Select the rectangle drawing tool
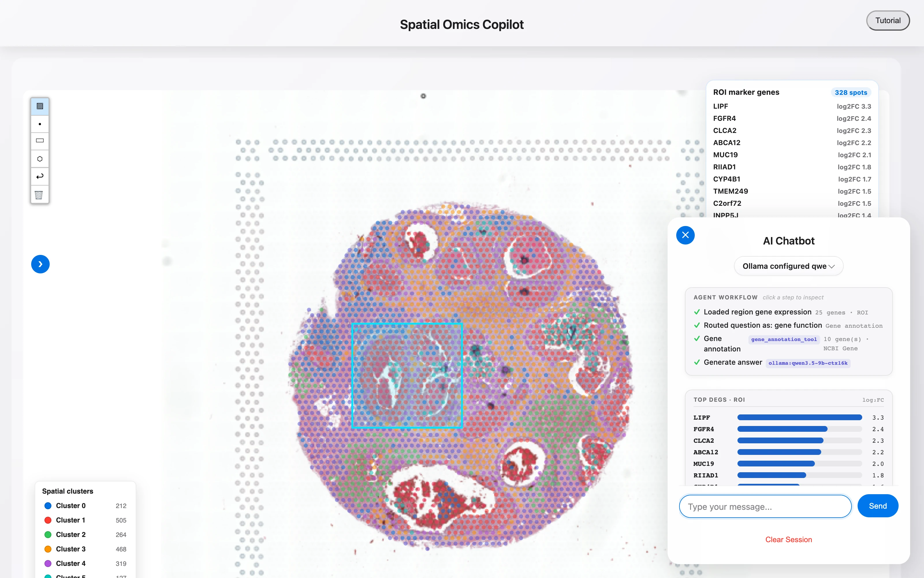The width and height of the screenshot is (924, 578). click(40, 141)
